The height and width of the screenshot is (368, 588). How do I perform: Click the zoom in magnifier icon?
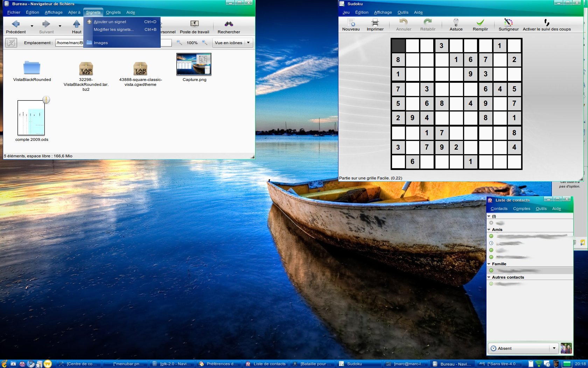pyautogui.click(x=205, y=42)
